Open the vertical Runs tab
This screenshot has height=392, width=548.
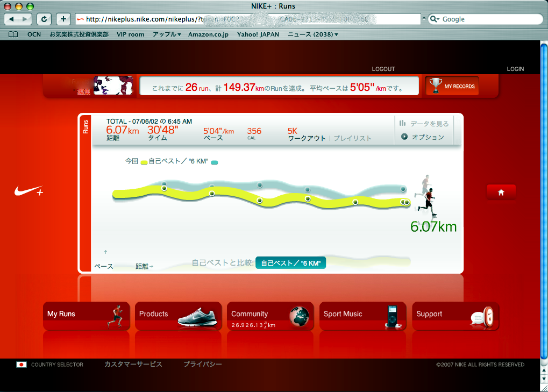coord(86,193)
